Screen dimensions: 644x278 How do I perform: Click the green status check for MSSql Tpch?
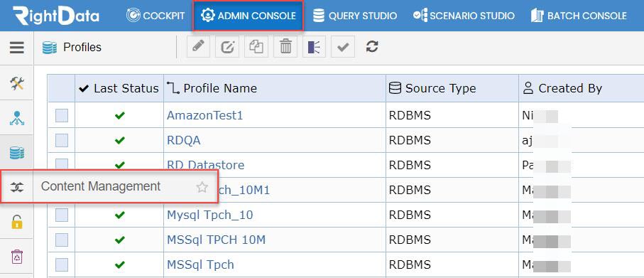119,264
